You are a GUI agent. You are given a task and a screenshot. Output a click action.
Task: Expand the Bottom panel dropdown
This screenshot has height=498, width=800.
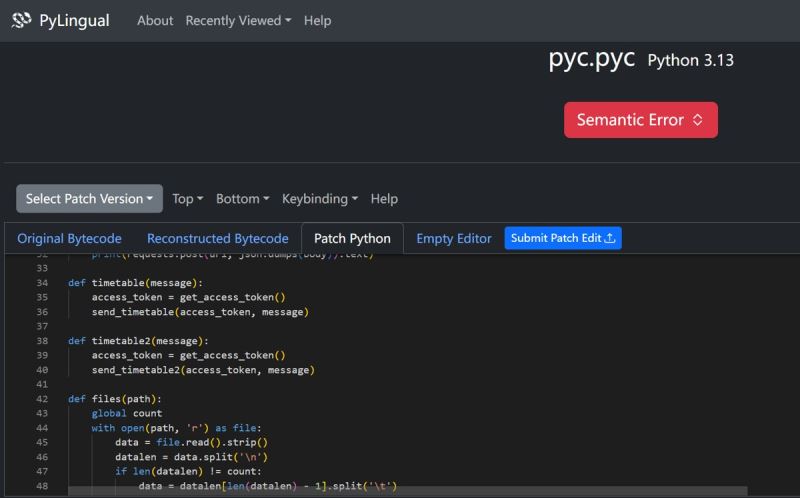[242, 198]
